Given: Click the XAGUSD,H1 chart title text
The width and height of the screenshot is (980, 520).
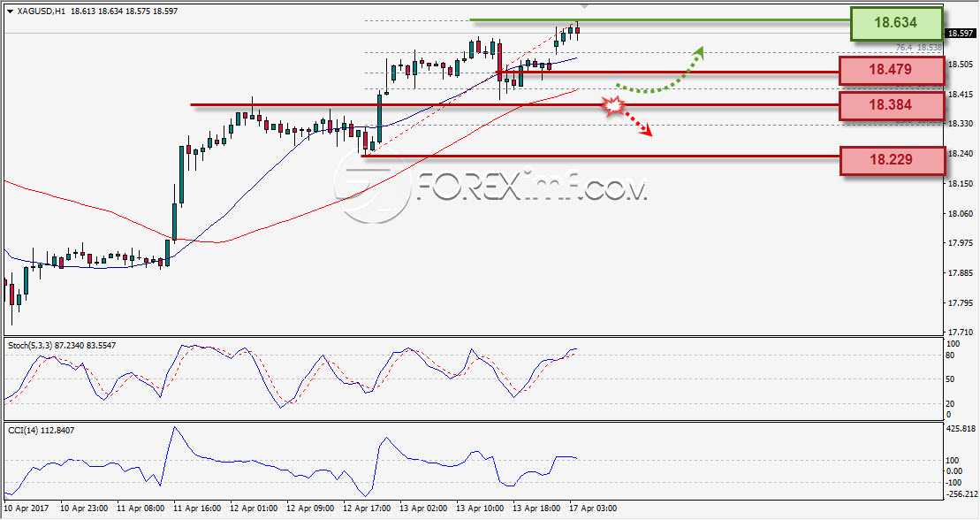Looking at the screenshot, I should click(x=41, y=11).
